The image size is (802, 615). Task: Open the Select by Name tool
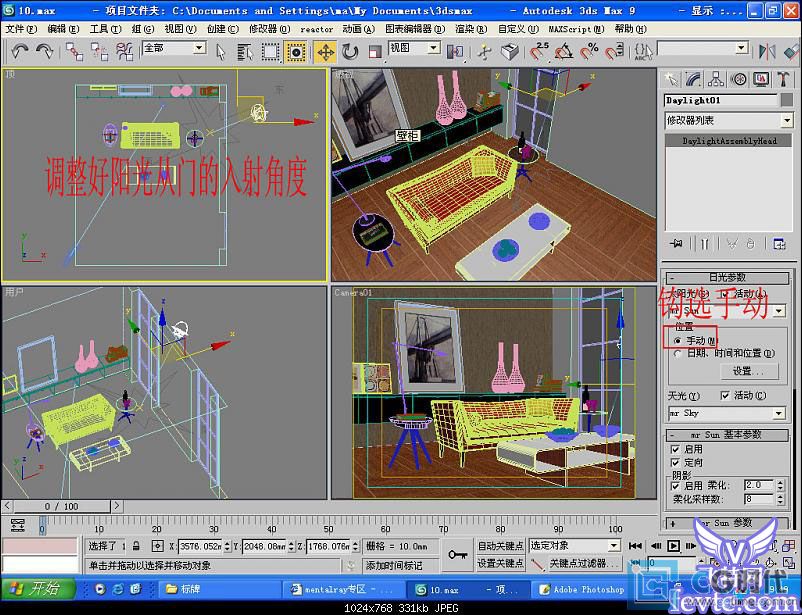tap(245, 52)
